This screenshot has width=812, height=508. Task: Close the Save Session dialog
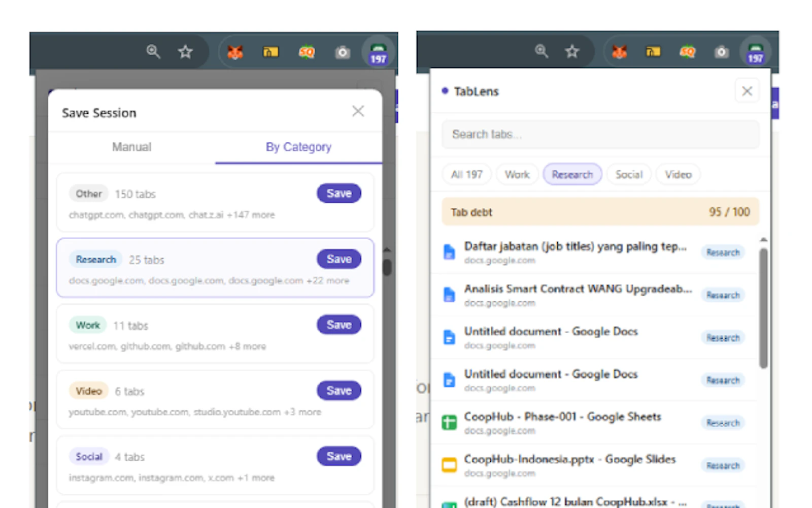pyautogui.click(x=358, y=111)
